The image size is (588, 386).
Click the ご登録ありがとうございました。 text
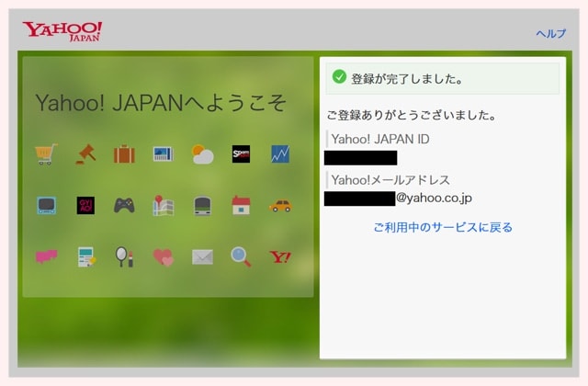[x=413, y=115]
